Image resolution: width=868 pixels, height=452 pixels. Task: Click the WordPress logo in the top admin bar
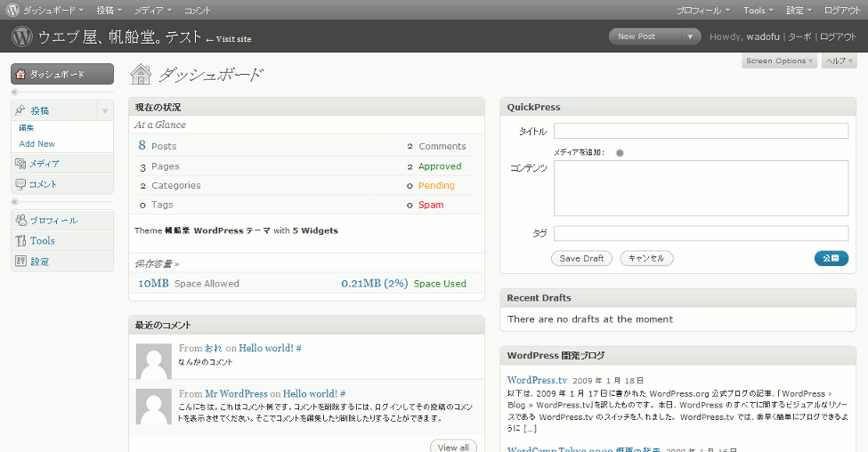coord(12,10)
